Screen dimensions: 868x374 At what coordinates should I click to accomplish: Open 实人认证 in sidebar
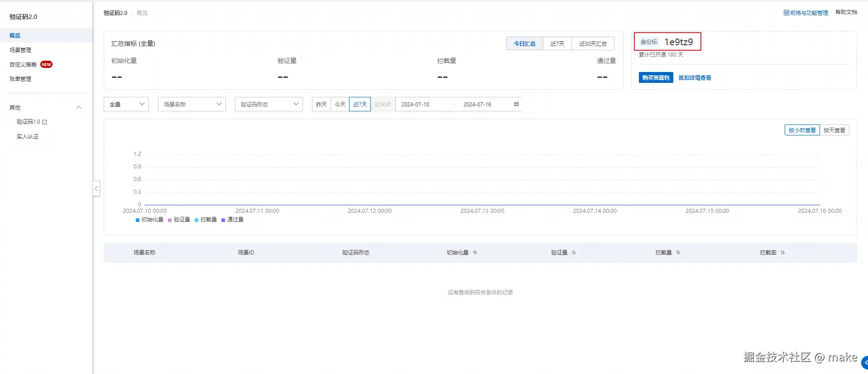pos(28,136)
